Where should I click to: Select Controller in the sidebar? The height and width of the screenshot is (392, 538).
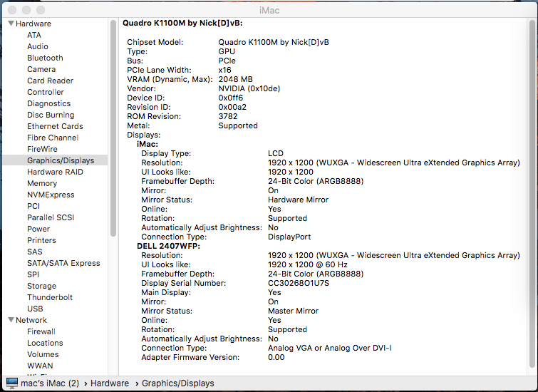tap(46, 92)
